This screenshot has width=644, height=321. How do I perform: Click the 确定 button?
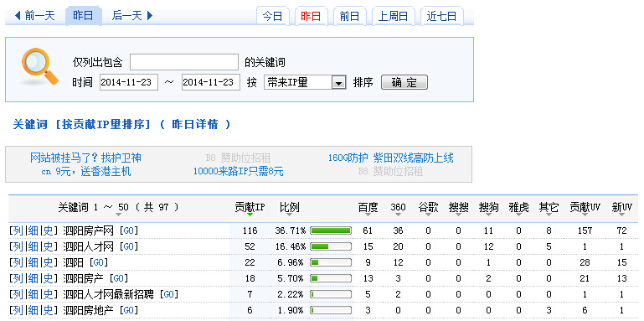pyautogui.click(x=404, y=82)
